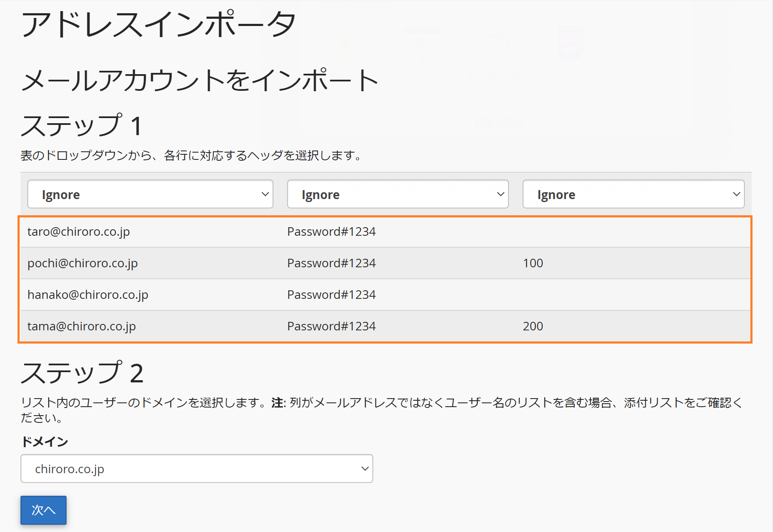Click the ドメイン field label
The height and width of the screenshot is (532, 773).
coord(44,442)
